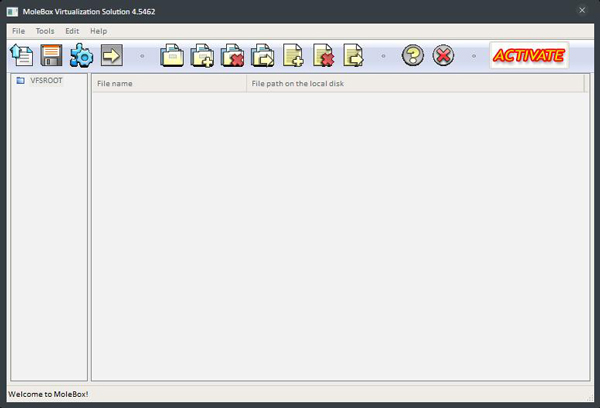Open settings via the blue gear icon
Viewport: 600px width, 408px height.
pyautogui.click(x=82, y=55)
